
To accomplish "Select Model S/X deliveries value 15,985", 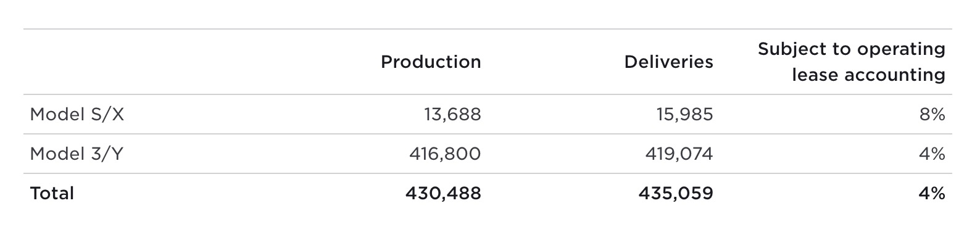I will click(x=684, y=115).
